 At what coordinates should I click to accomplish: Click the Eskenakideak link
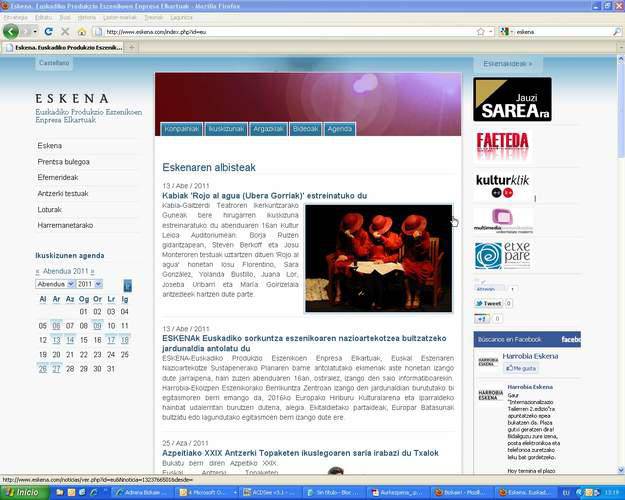[x=507, y=64]
